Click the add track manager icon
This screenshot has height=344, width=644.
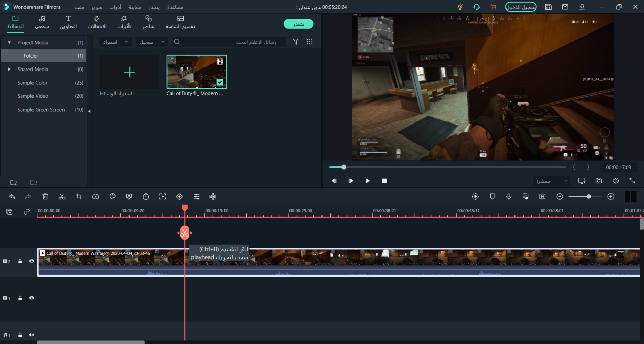tap(9, 212)
